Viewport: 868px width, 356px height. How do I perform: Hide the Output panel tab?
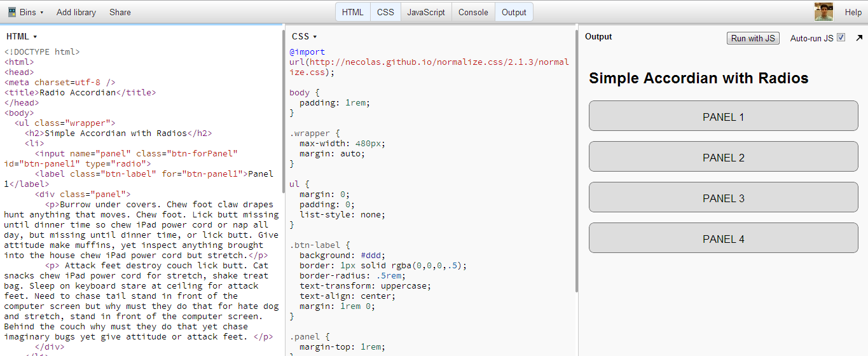pyautogui.click(x=514, y=12)
